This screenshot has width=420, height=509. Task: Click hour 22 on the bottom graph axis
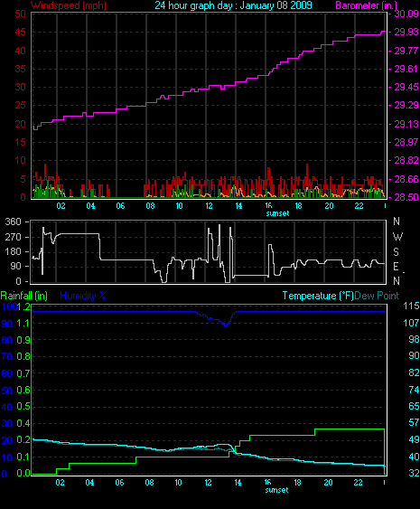358,483
